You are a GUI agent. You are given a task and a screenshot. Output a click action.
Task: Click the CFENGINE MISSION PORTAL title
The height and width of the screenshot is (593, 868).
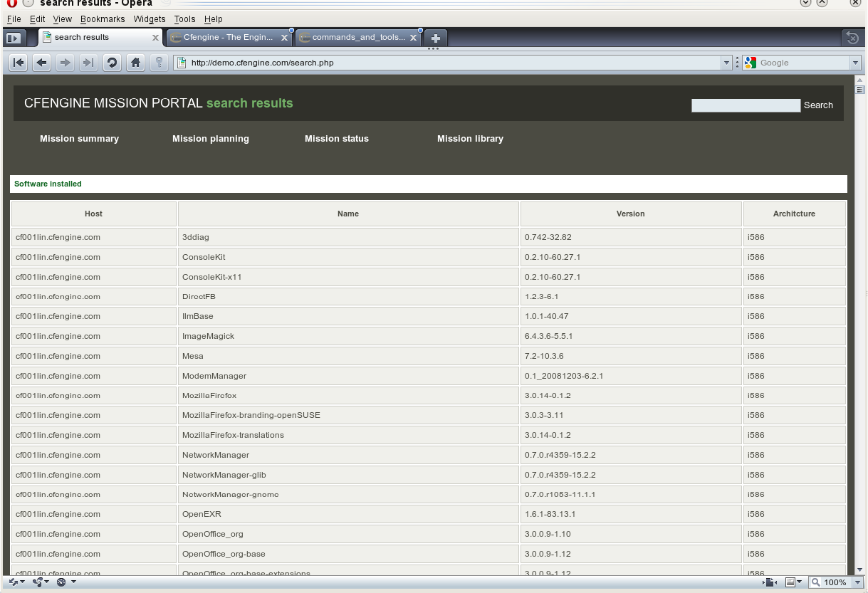click(114, 103)
